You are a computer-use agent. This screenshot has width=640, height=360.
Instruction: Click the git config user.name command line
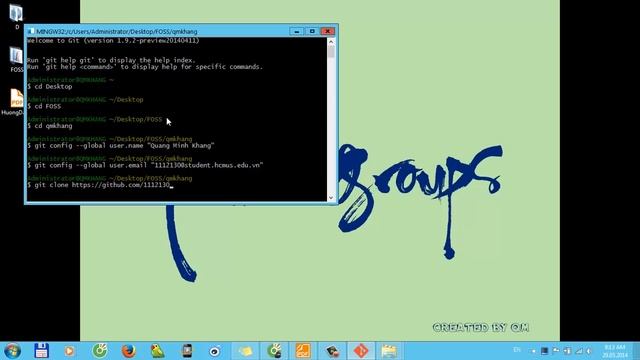click(x=121, y=145)
